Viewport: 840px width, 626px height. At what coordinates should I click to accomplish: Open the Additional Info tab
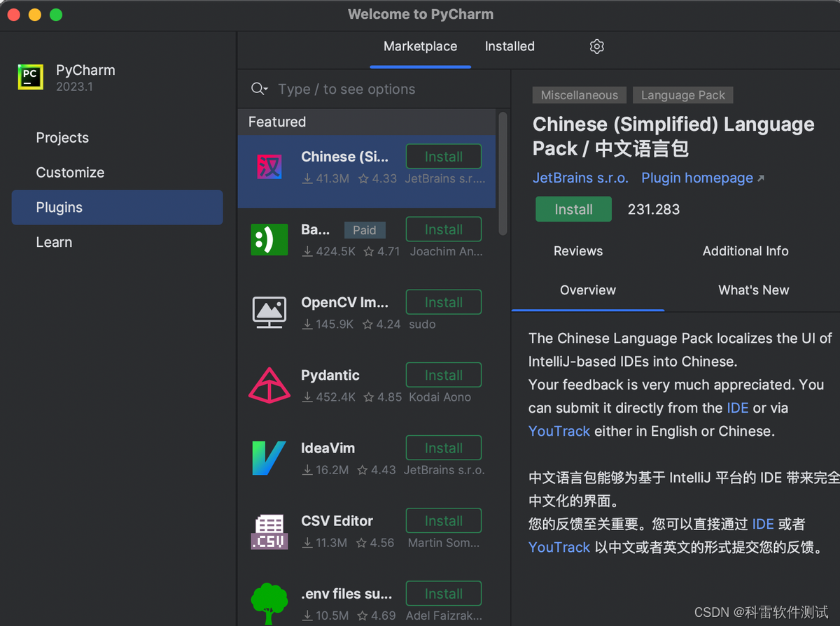tap(745, 251)
